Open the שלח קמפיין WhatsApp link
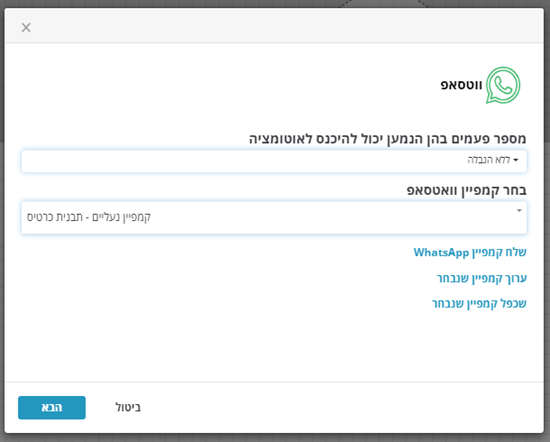550x442 pixels. coord(470,252)
